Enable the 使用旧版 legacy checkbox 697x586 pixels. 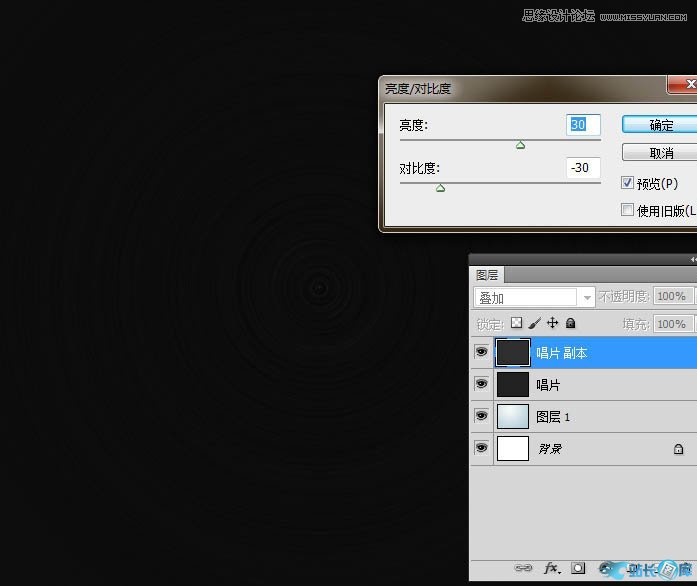click(x=628, y=210)
